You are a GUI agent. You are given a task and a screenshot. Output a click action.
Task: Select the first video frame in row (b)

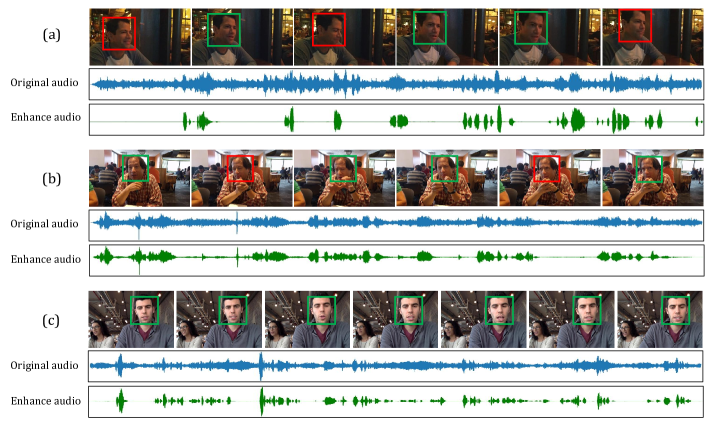pos(139,178)
